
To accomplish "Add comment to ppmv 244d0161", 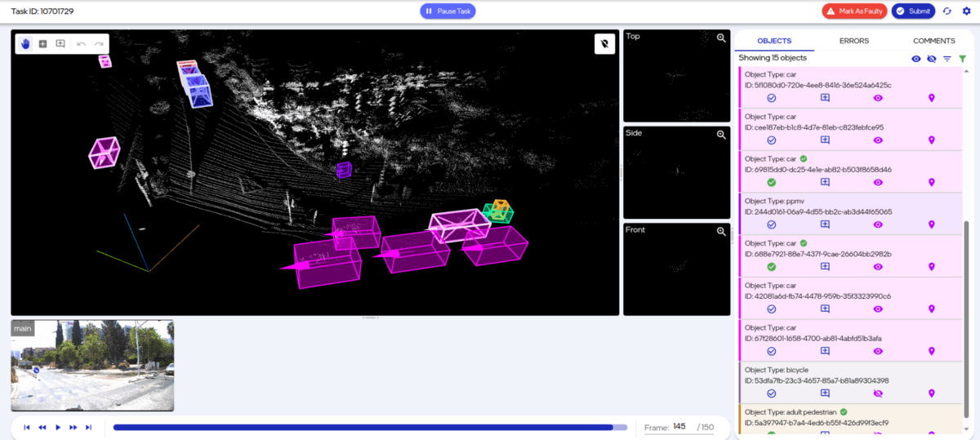I will click(x=825, y=224).
